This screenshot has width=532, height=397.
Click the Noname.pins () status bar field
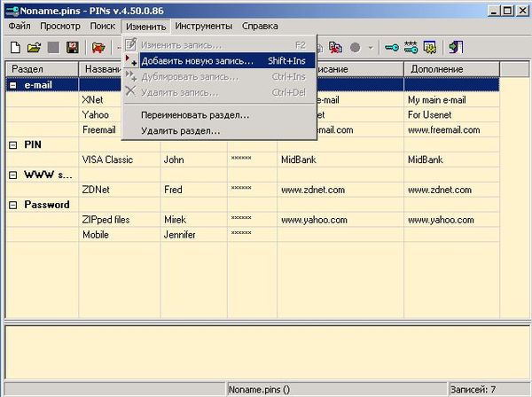pyautogui.click(x=337, y=390)
